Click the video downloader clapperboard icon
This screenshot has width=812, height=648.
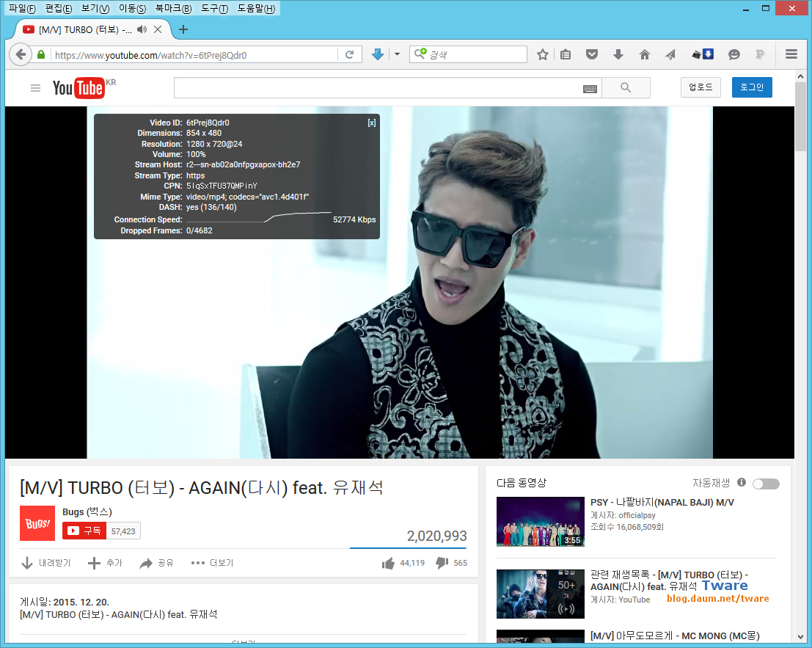(x=703, y=54)
